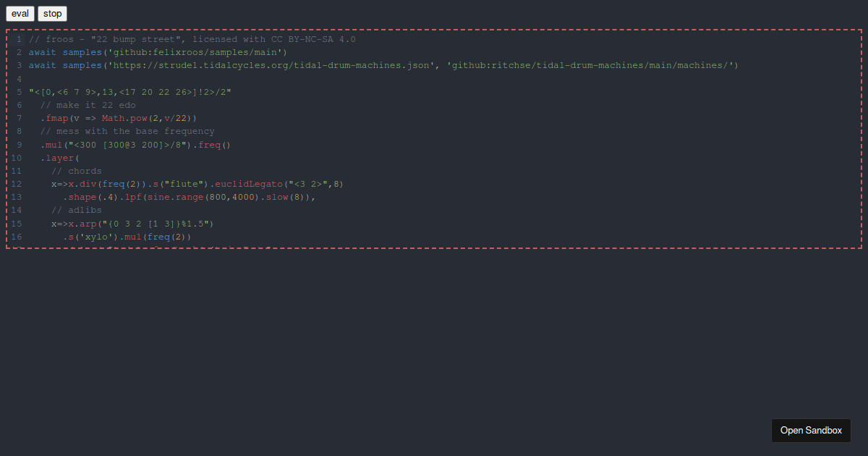The height and width of the screenshot is (456, 868).
Task: Place cursor on the fmap function call
Action: (x=57, y=118)
